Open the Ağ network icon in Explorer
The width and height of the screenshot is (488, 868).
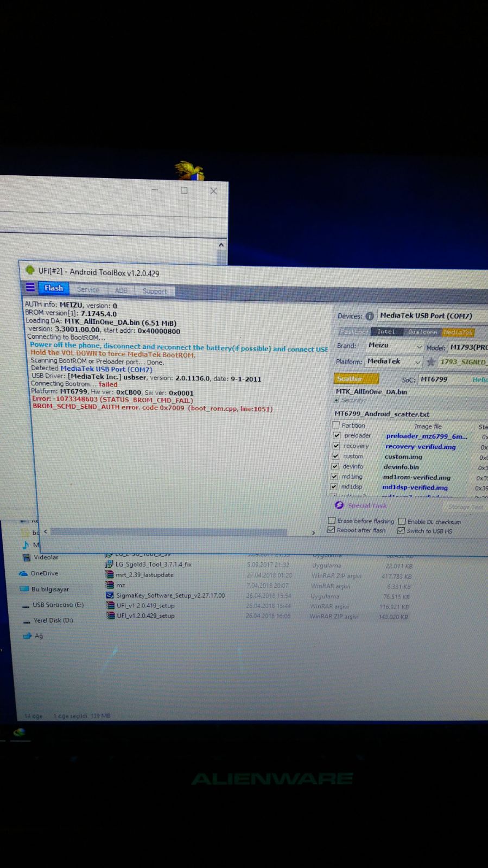click(27, 636)
